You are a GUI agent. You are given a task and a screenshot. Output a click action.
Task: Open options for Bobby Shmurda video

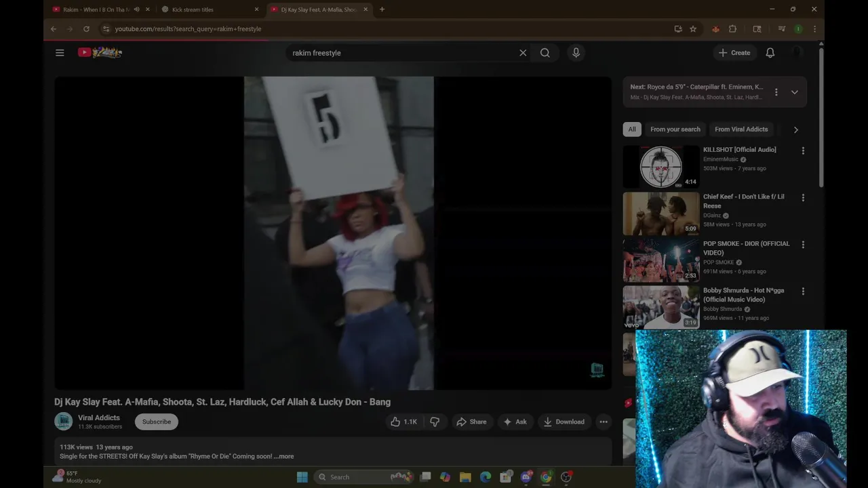pyautogui.click(x=803, y=291)
